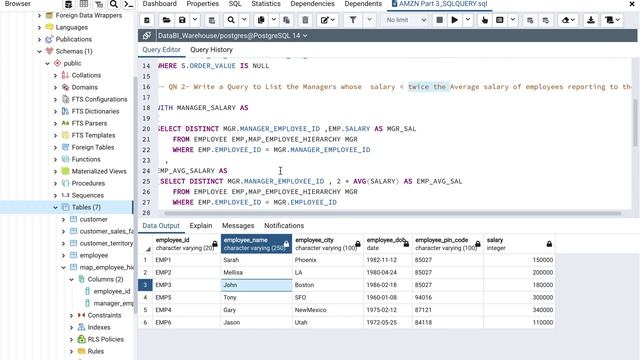Image resolution: width=640 pixels, height=360 pixels.
Task: Select the Procedures tree item
Action: click(88, 183)
